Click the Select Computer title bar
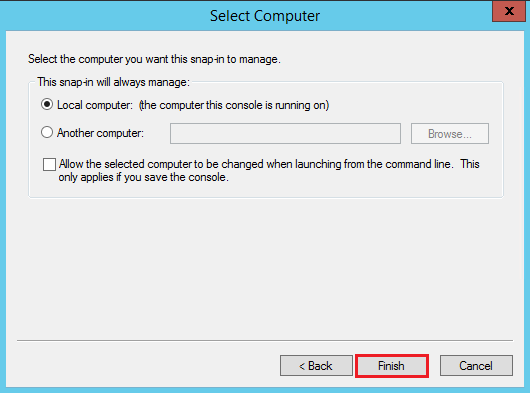530x393 pixels. 265,16
